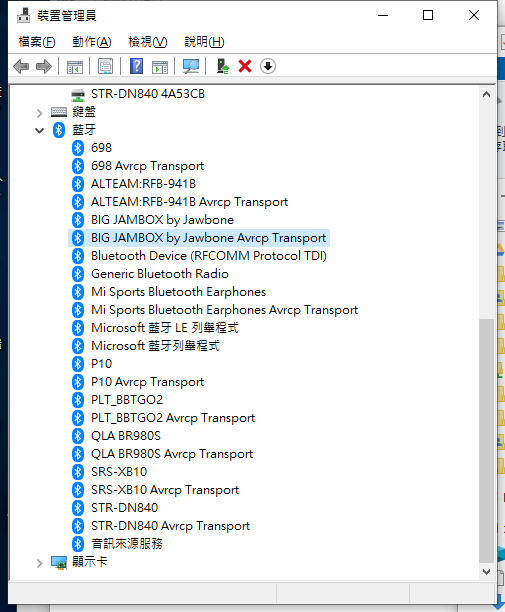This screenshot has height=612, width=505.
Task: Click the Forward arrow toolbar icon
Action: point(44,66)
